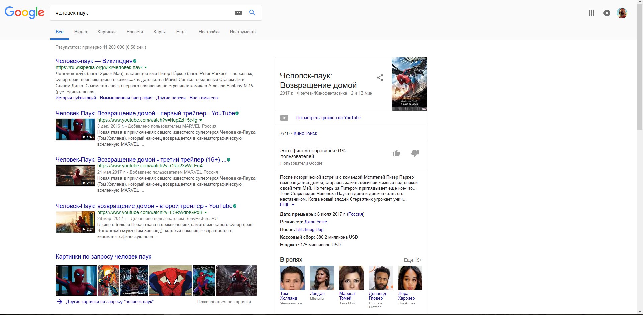The image size is (644, 315).
Task: Click green shield badge beside Wikipedia result
Action: click(135, 61)
